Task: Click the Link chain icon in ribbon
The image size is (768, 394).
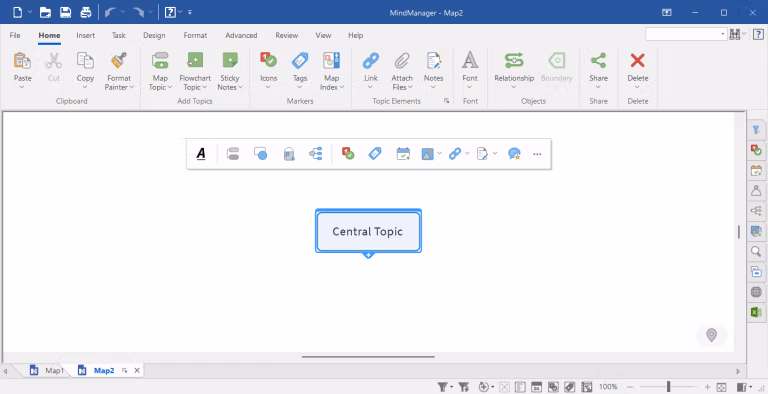Action: (x=371, y=60)
